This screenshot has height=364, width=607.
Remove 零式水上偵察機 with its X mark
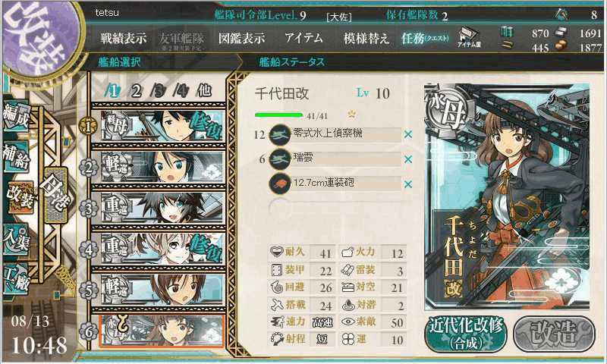pyautogui.click(x=407, y=135)
